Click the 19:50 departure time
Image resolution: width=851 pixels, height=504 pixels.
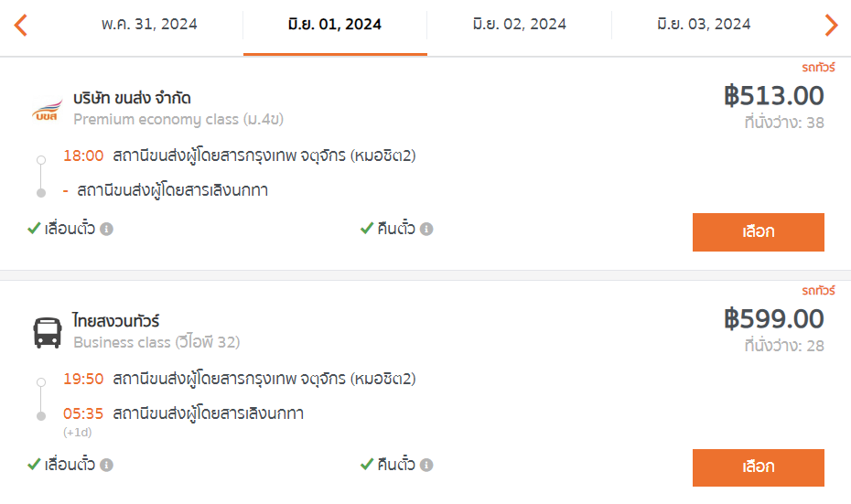coord(83,379)
